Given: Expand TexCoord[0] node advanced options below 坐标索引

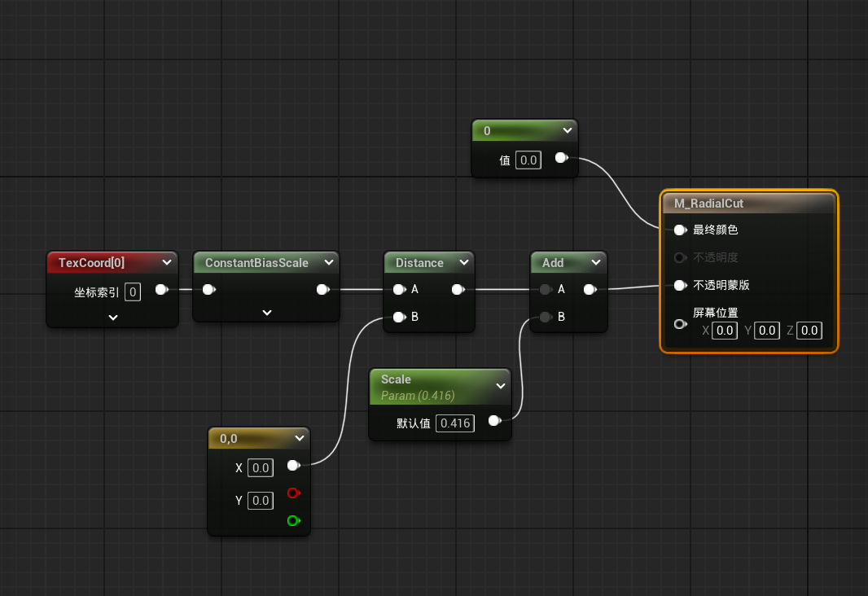Looking at the screenshot, I should [x=112, y=317].
